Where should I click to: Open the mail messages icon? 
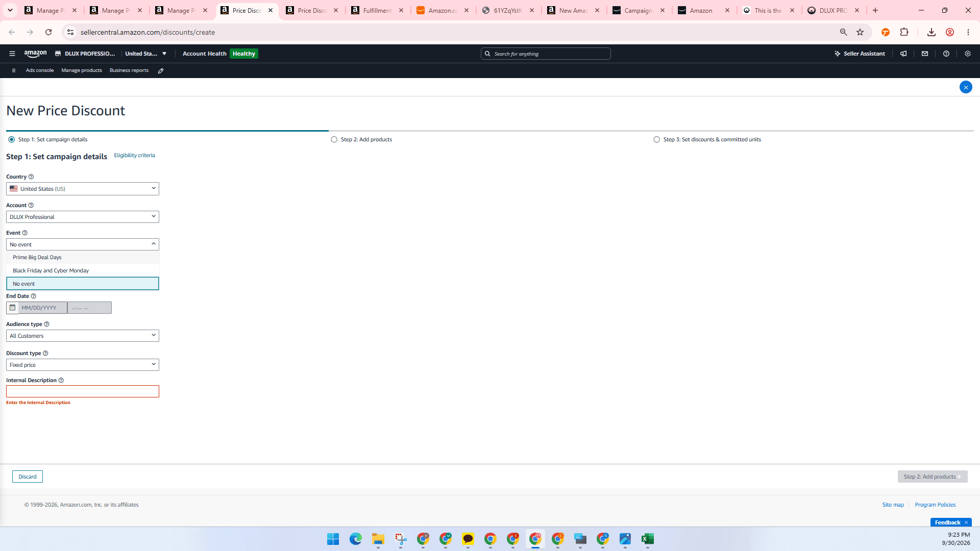(925, 54)
